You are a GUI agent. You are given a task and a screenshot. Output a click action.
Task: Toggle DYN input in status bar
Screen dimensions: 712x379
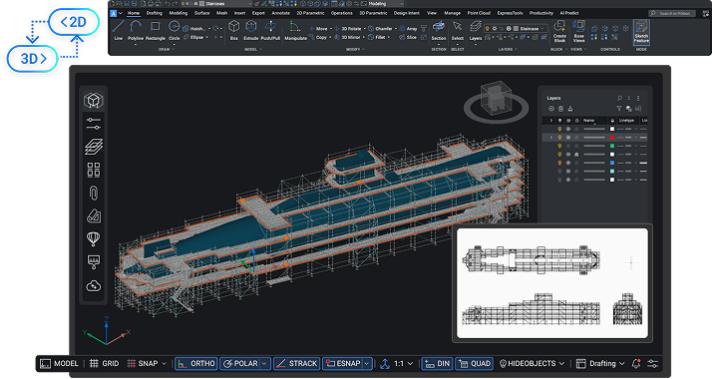436,364
